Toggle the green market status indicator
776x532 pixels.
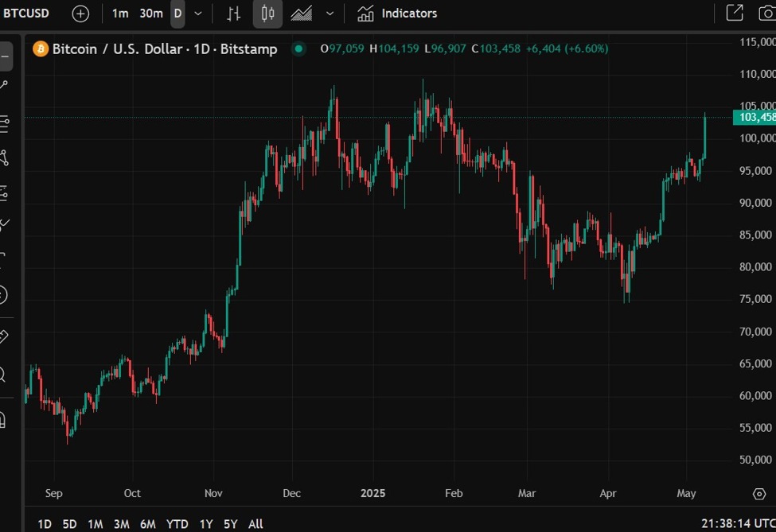point(299,49)
